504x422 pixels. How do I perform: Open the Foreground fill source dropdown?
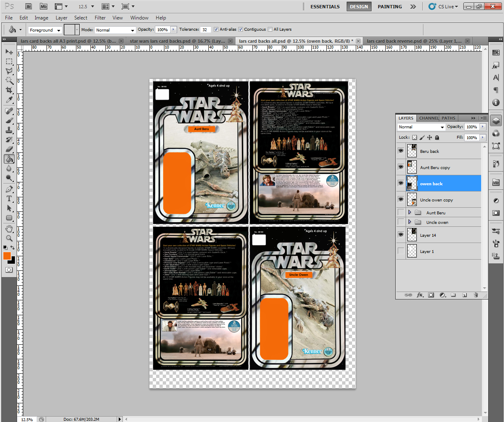(x=45, y=30)
